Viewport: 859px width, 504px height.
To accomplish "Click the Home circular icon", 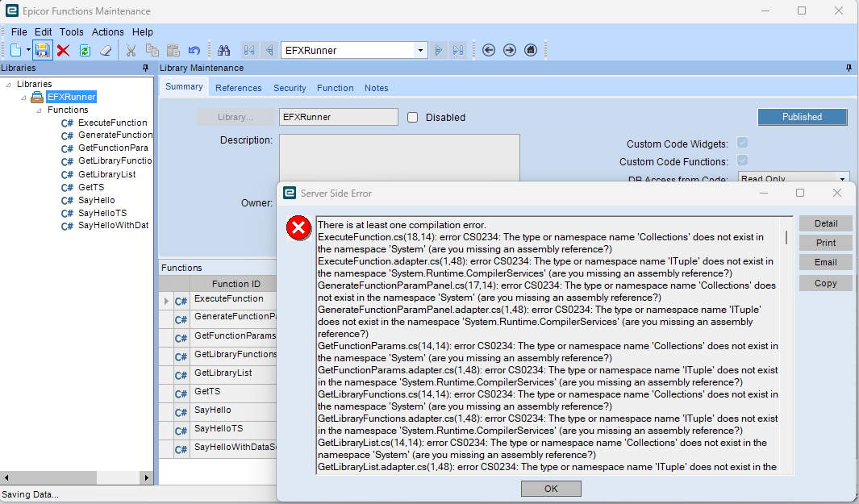I will pyautogui.click(x=530, y=50).
